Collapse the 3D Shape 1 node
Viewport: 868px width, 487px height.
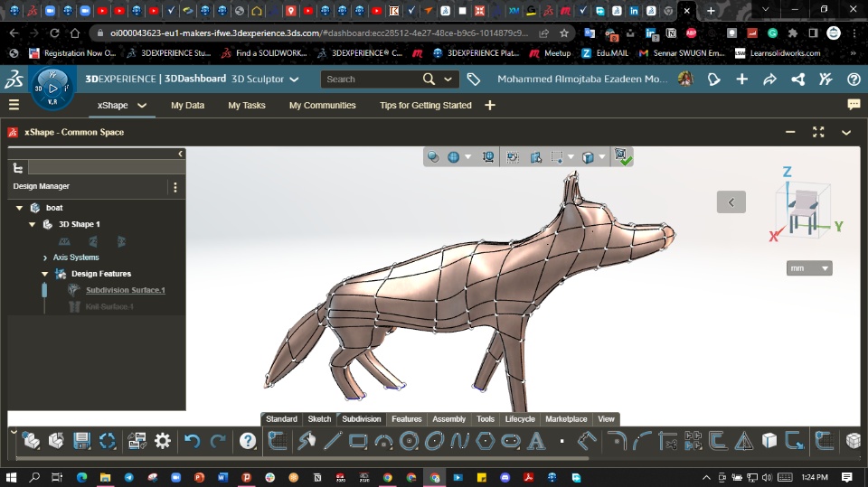[33, 224]
